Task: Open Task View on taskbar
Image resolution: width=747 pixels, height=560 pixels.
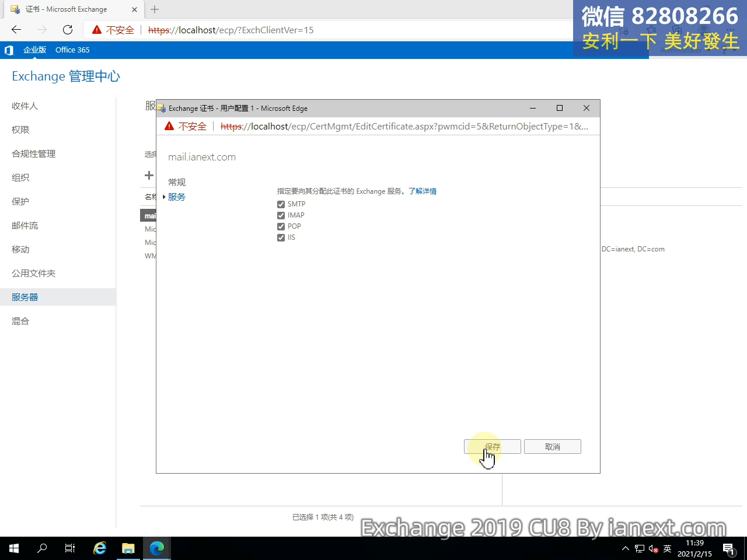Action: [x=70, y=548]
